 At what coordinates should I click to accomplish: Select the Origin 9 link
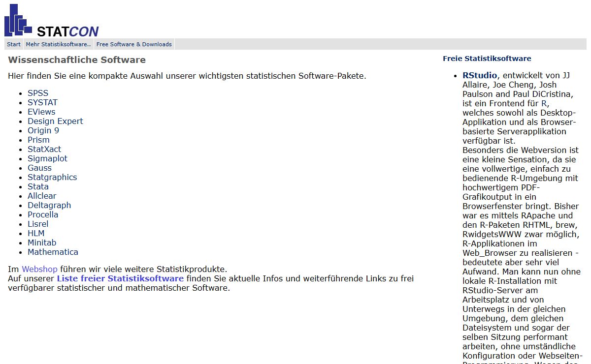(x=43, y=130)
